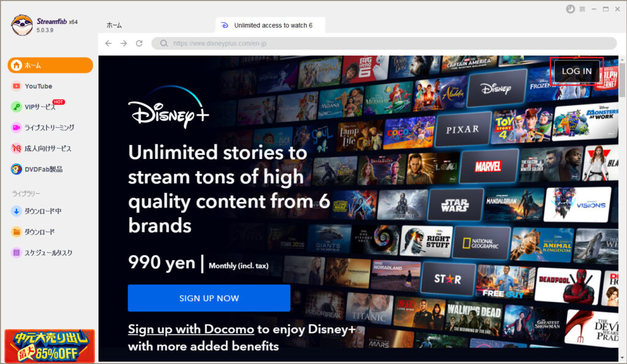Click the Deadpool poster
This screenshot has height=364, width=627.
[568, 286]
